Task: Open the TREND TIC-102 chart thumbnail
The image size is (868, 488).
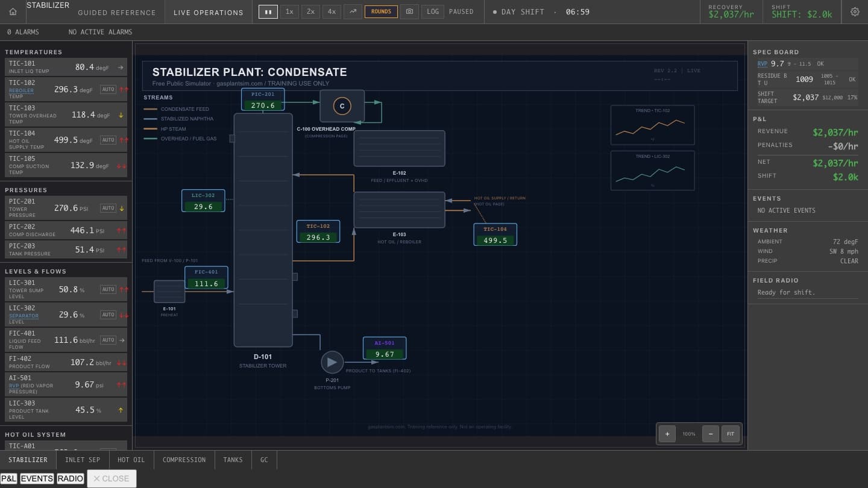Action: tap(653, 125)
